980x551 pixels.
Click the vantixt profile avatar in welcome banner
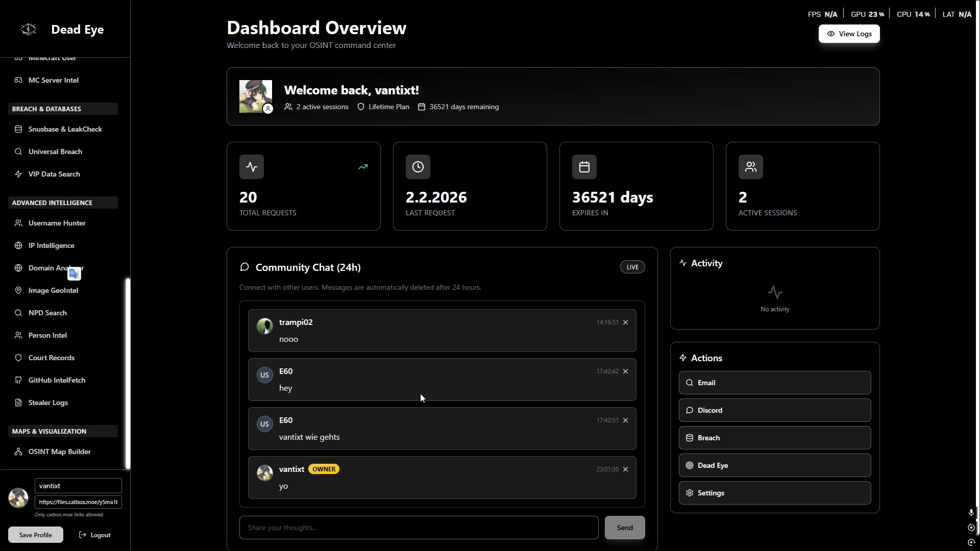click(x=256, y=96)
